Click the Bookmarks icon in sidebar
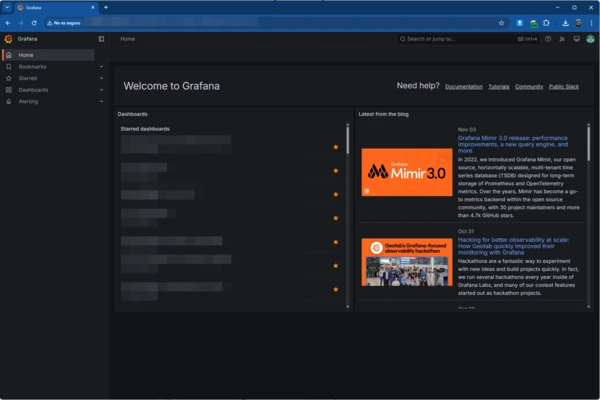 click(9, 67)
